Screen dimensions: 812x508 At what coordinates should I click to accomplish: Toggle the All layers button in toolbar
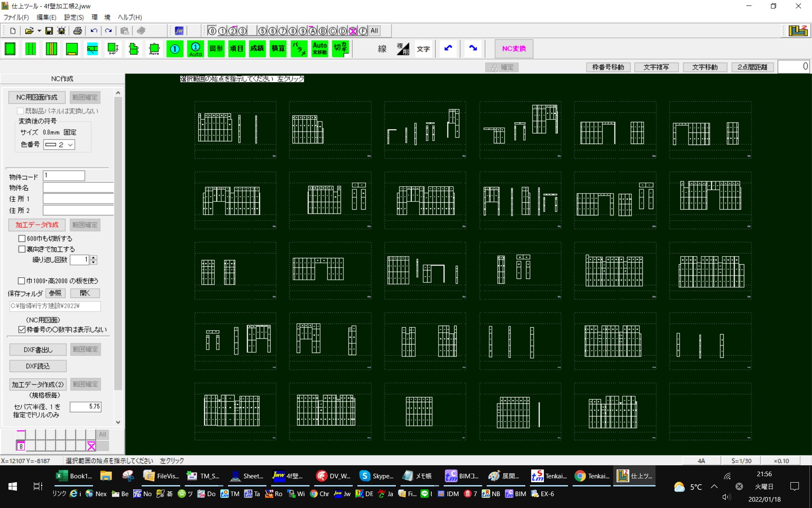[374, 31]
